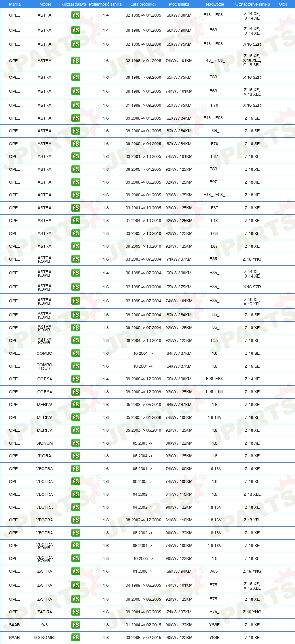The width and height of the screenshot is (295, 644).
Task: Click the Oznaczenie silnika column header
Action: 253,4
